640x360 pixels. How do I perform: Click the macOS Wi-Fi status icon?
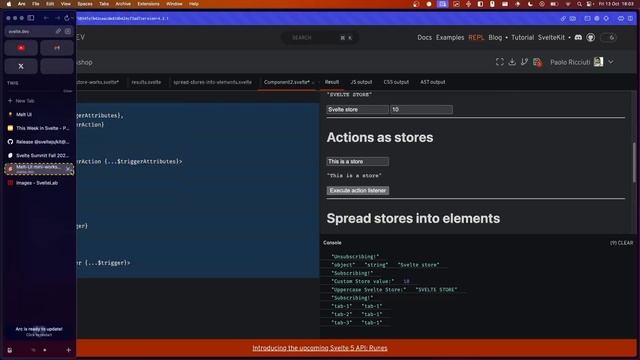[x=567, y=4]
